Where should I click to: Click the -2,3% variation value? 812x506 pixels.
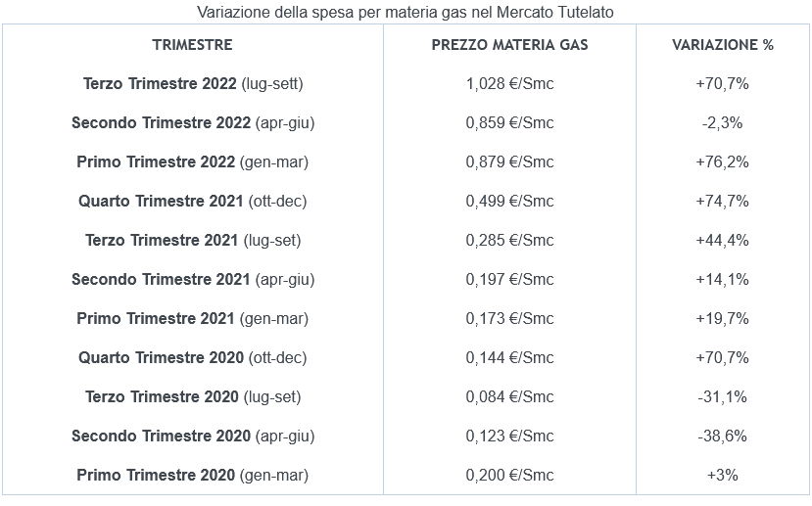(723, 123)
